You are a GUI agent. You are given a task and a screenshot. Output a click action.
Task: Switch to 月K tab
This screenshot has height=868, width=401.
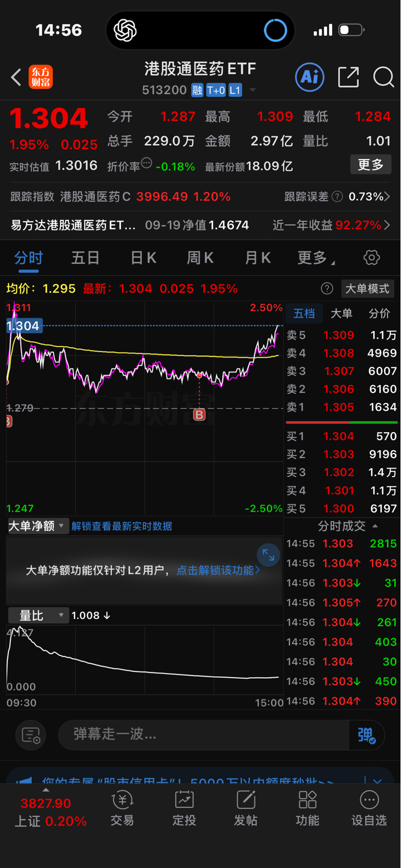point(258,258)
